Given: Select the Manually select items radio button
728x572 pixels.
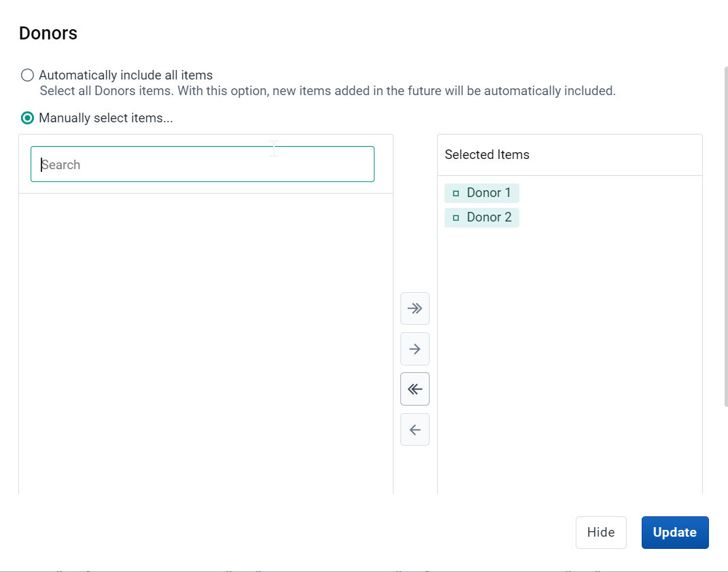Looking at the screenshot, I should [27, 118].
